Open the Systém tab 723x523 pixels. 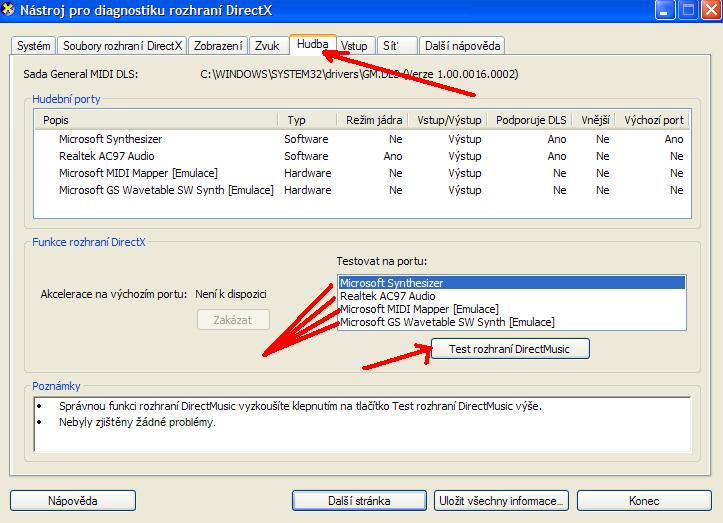(34, 46)
